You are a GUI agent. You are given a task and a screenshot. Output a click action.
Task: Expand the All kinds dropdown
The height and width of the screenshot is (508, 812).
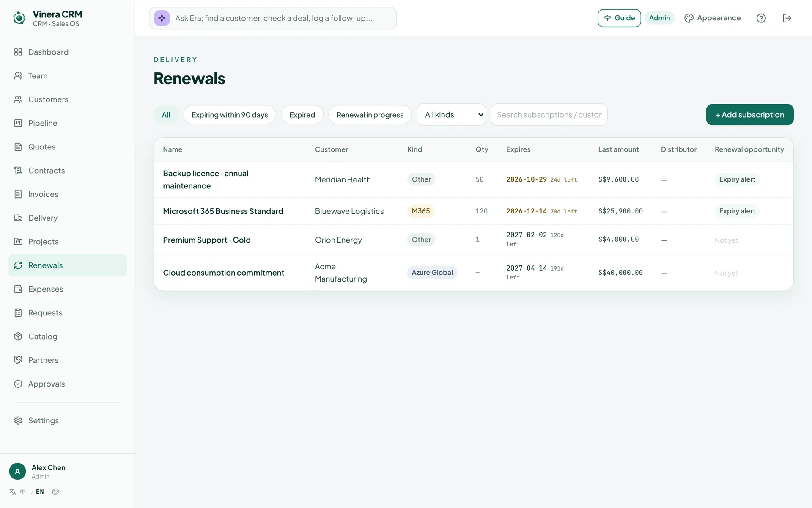(x=451, y=115)
